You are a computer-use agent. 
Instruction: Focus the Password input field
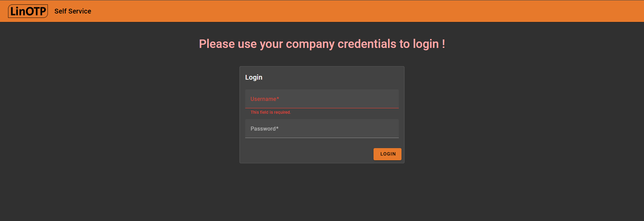coord(322,129)
